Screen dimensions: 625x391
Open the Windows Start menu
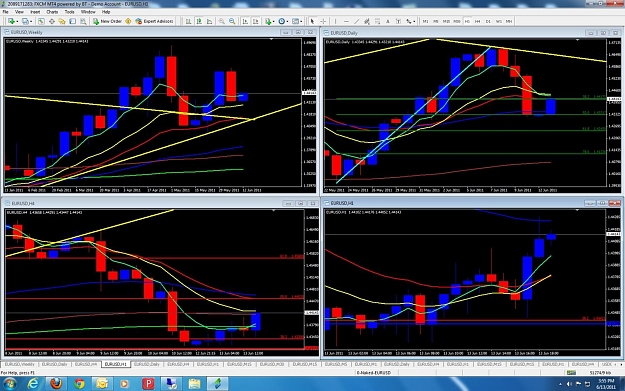10,384
